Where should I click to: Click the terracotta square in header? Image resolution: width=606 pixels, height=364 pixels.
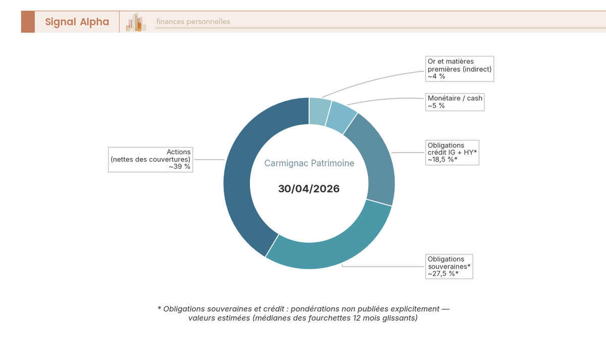click(x=28, y=22)
